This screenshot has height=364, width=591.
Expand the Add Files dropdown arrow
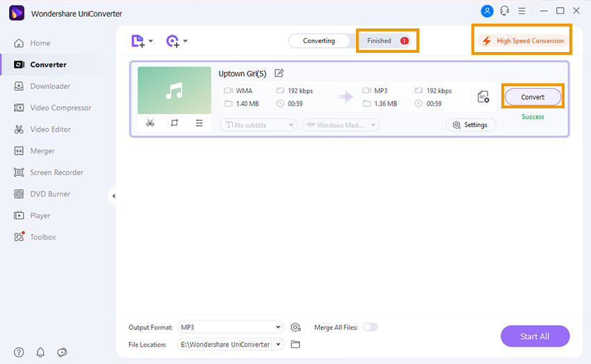tap(151, 41)
